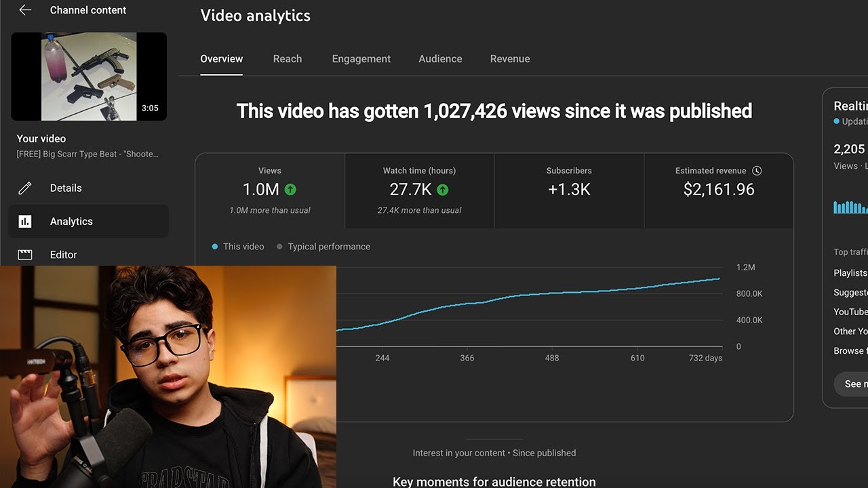Screen dimensions: 868x488
Task: Click the clock icon beside Estimated revenue
Action: (x=757, y=171)
